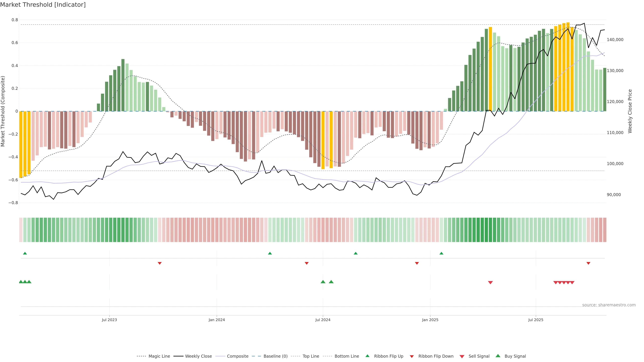Click the lone Sell Signal marker before Jul 2025
The image size is (644, 362).
pos(490,282)
